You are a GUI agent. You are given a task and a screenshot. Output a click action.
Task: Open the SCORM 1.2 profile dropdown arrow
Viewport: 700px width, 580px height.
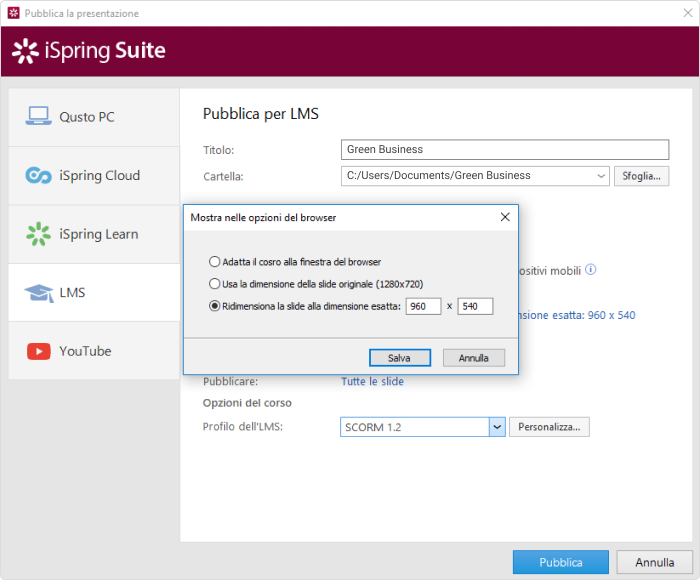(497, 427)
